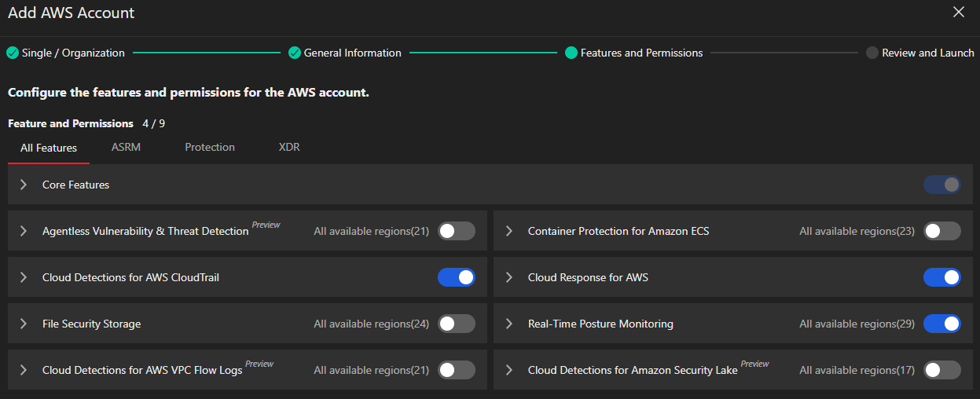Turn off Real-Time Posture Monitoring
The height and width of the screenshot is (399, 980).
pyautogui.click(x=941, y=324)
